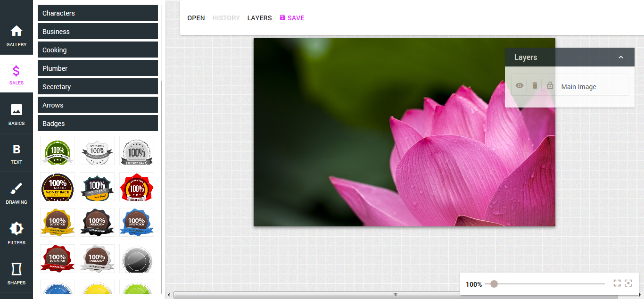Add the green circular 100% badge
644x299 pixels.
click(58, 151)
